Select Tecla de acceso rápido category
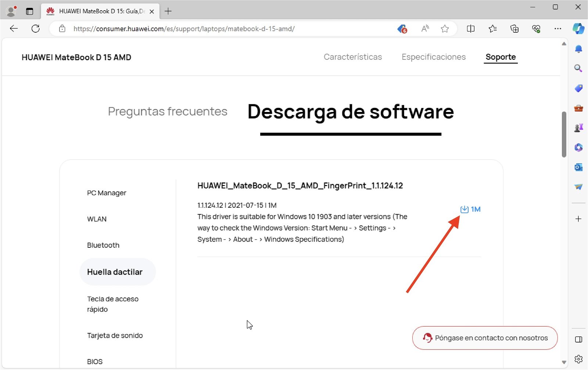 coord(113,304)
